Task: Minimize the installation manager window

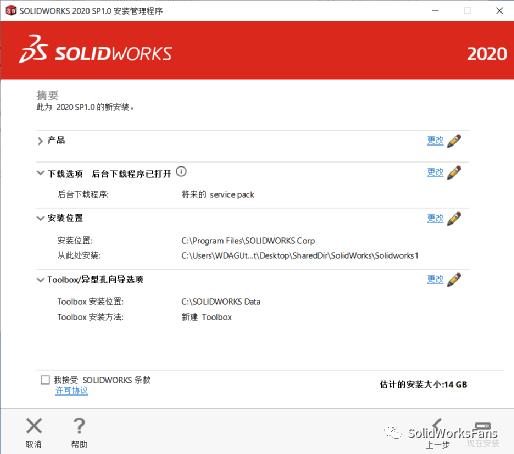Action: (435, 11)
